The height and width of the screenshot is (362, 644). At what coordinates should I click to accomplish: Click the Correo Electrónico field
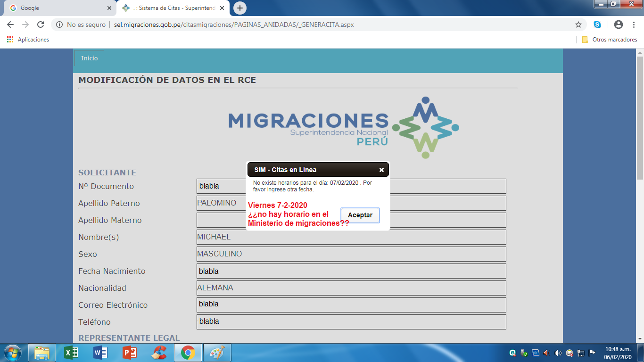pos(351,305)
